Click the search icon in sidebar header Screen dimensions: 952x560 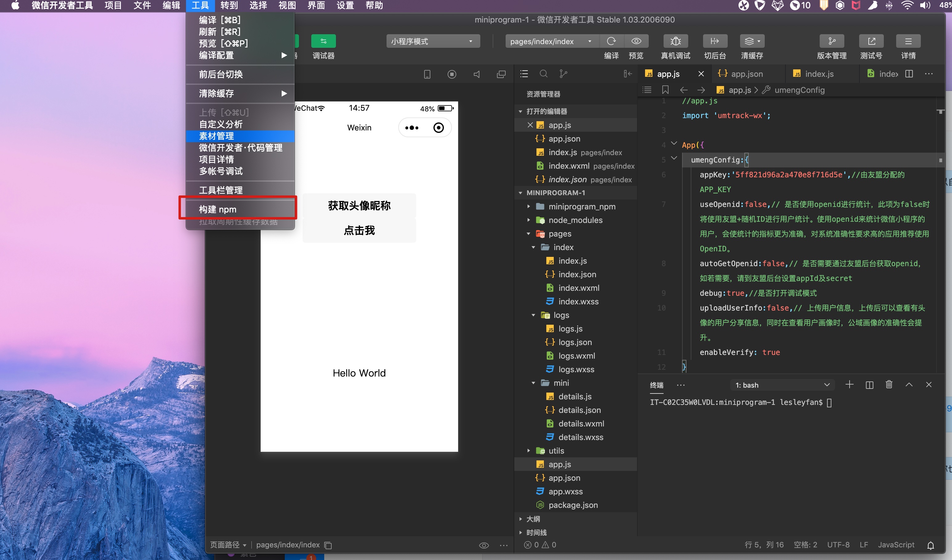pos(544,74)
